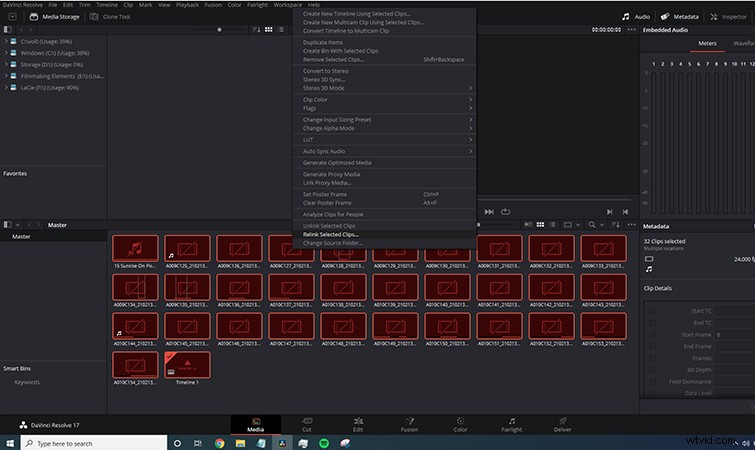The height and width of the screenshot is (450, 755).
Task: Choose Unlink Selected Clips entry
Action: point(384,226)
